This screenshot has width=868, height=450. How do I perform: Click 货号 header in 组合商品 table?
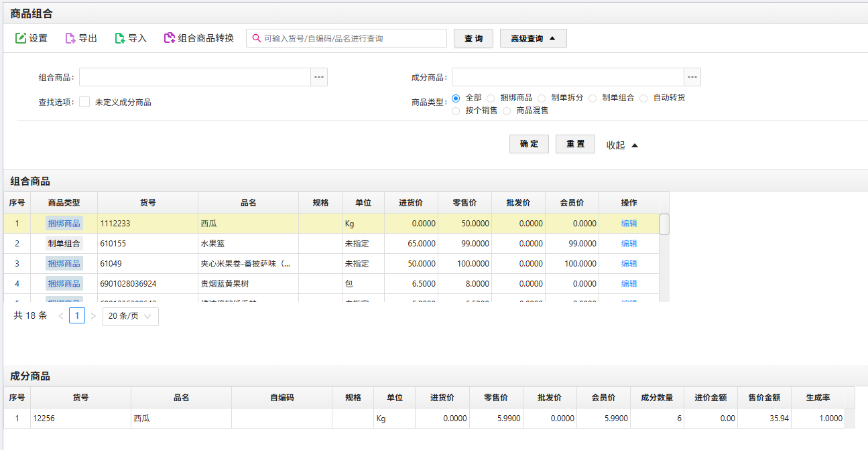pyautogui.click(x=148, y=203)
